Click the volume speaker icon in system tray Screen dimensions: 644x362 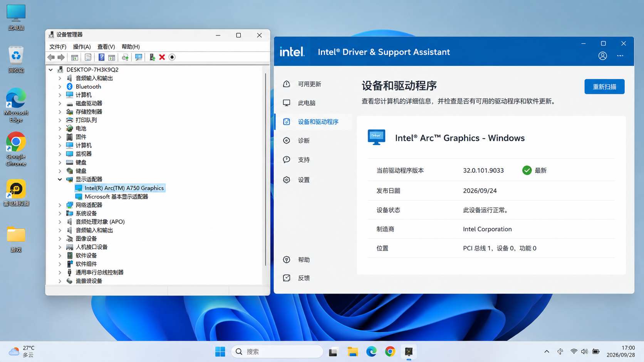(x=584, y=352)
